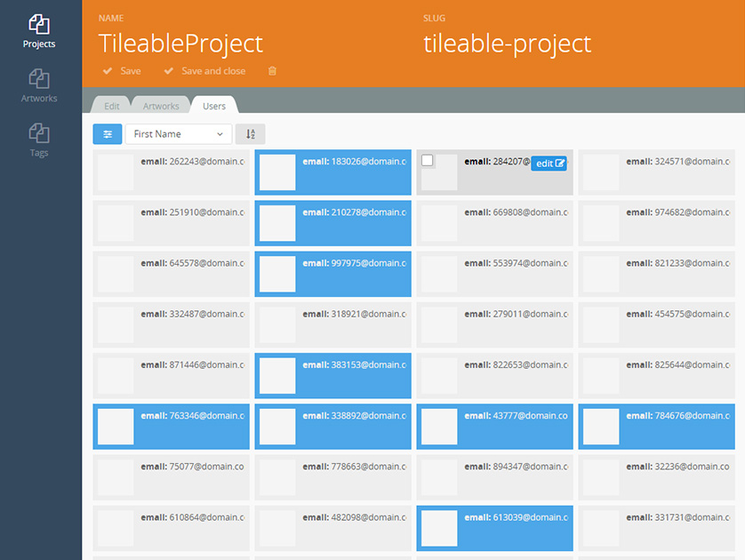Select the Users tab
Viewport: 745px width, 560px height.
click(x=214, y=106)
